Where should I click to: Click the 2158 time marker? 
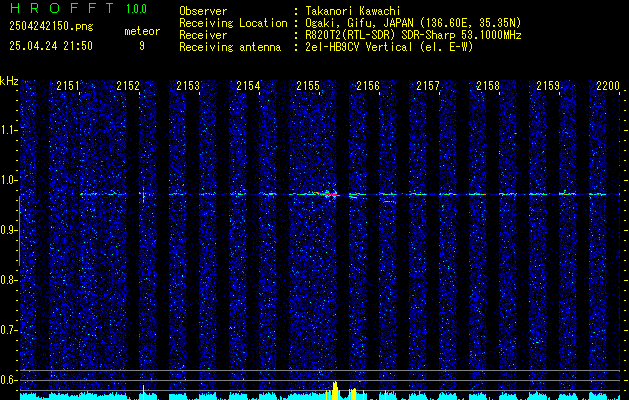coord(488,86)
